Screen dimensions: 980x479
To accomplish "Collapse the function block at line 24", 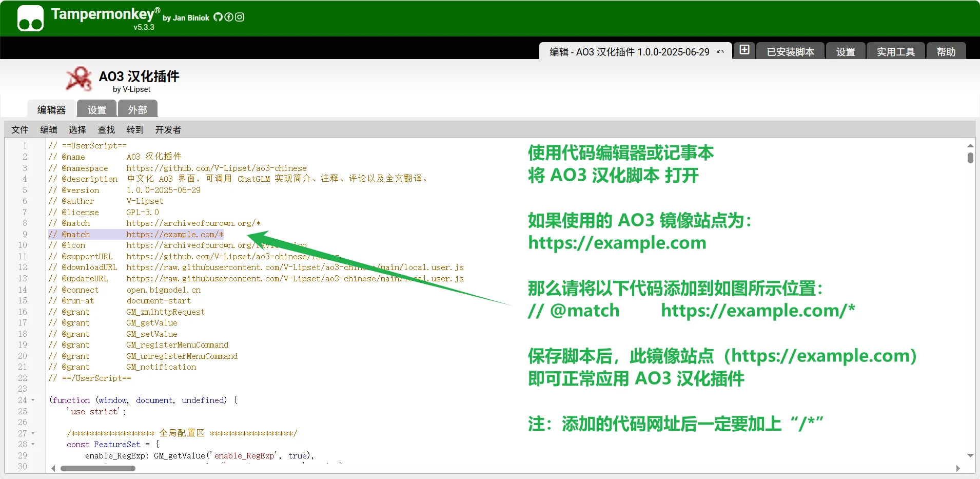I will (33, 400).
